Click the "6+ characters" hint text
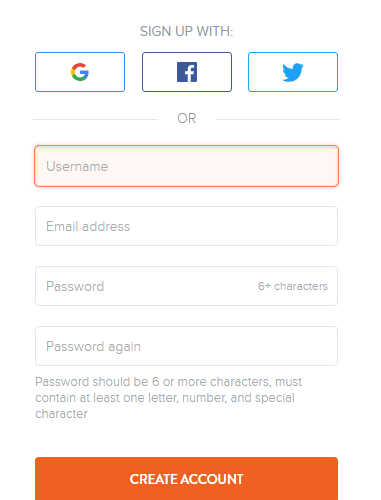Image resolution: width=381 pixels, height=500 pixels. [293, 286]
